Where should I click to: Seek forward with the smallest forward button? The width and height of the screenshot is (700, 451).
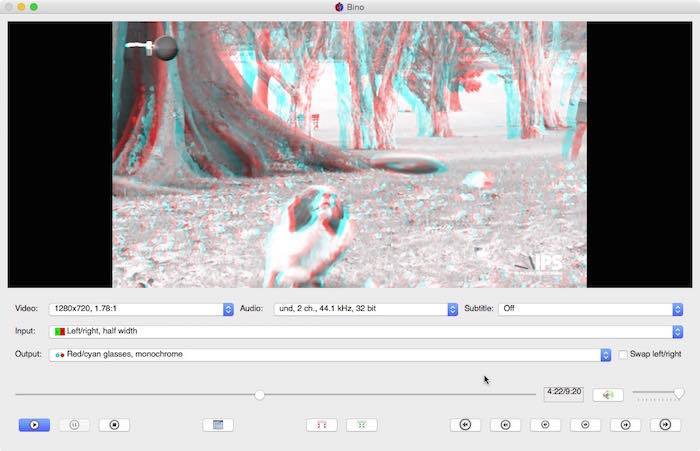pyautogui.click(x=585, y=425)
